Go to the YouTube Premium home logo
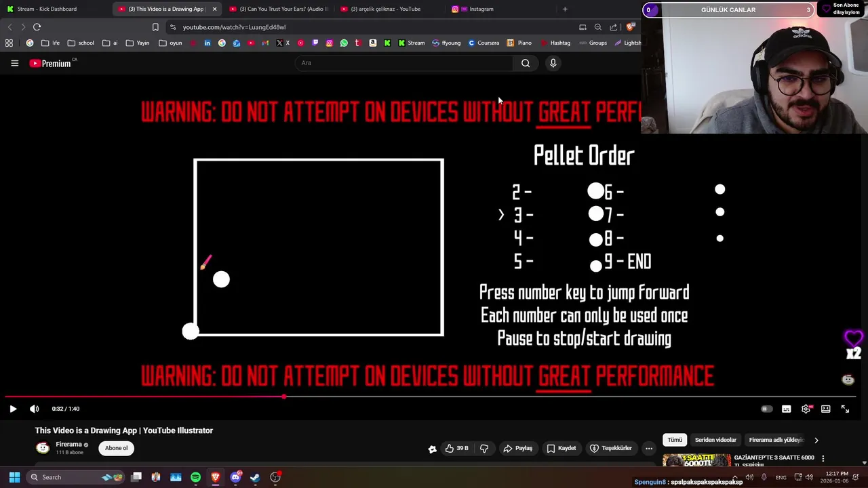Screen dimensions: 868x488 pos(51,63)
